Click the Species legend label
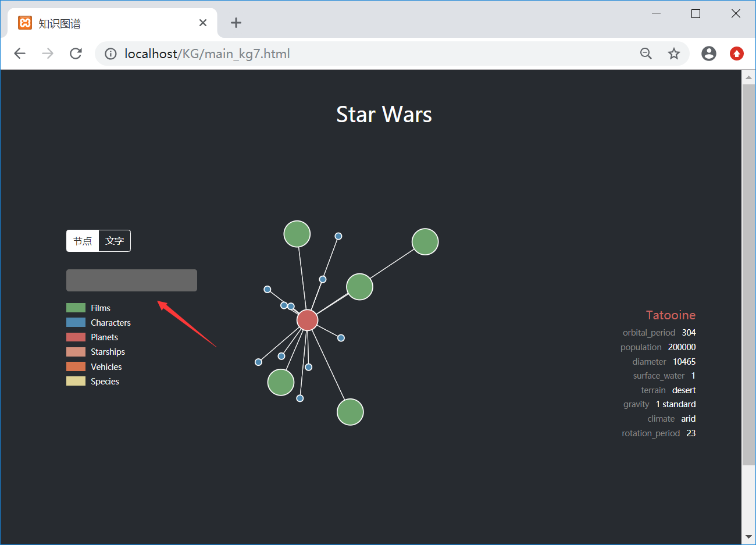The width and height of the screenshot is (756, 545). (x=105, y=382)
